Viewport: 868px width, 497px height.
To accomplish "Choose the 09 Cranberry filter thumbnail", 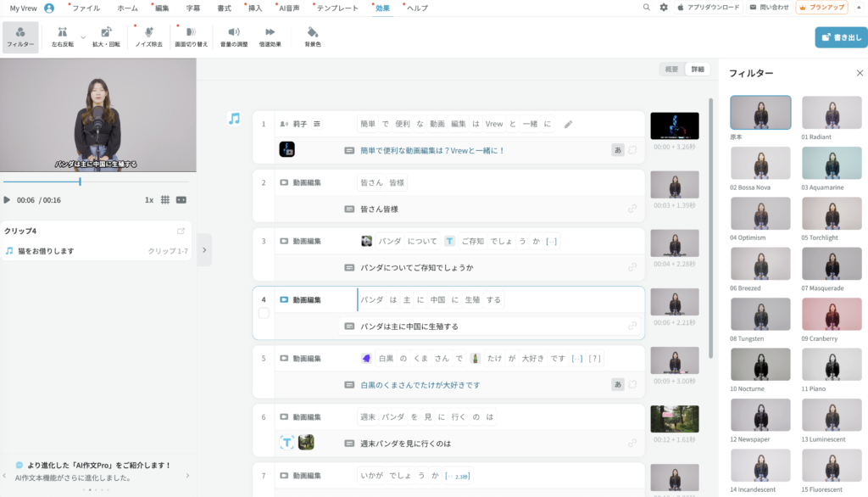I will point(832,315).
